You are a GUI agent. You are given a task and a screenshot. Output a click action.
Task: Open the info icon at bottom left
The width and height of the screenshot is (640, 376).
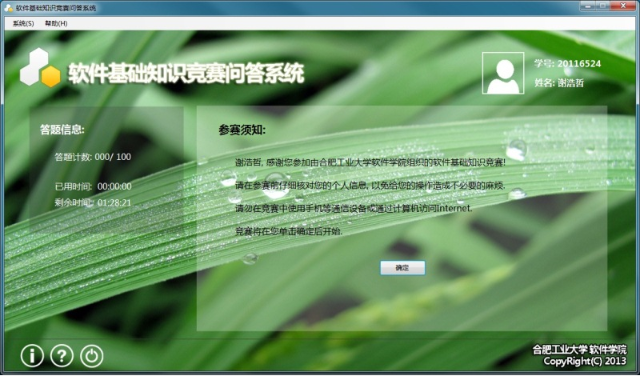32,356
